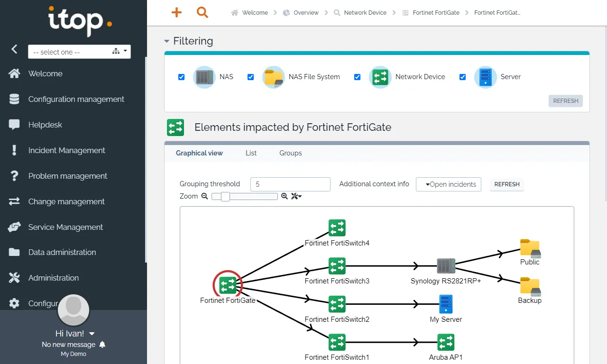Click the Synology RS2821RP+ label
This screenshot has width=607, height=364.
[446, 281]
